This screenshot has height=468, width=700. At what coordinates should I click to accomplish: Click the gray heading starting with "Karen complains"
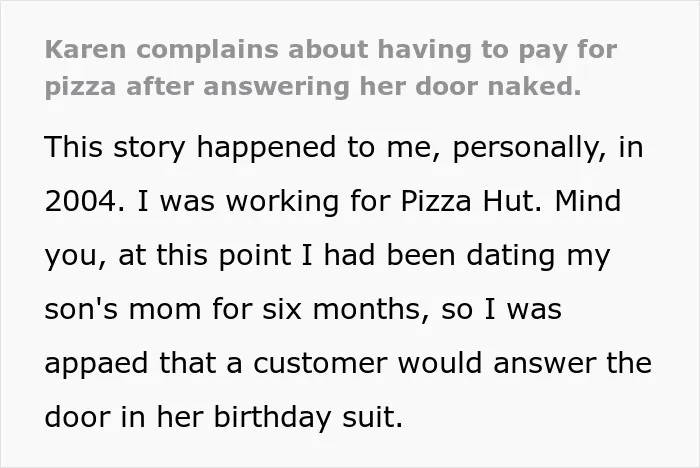point(331,68)
